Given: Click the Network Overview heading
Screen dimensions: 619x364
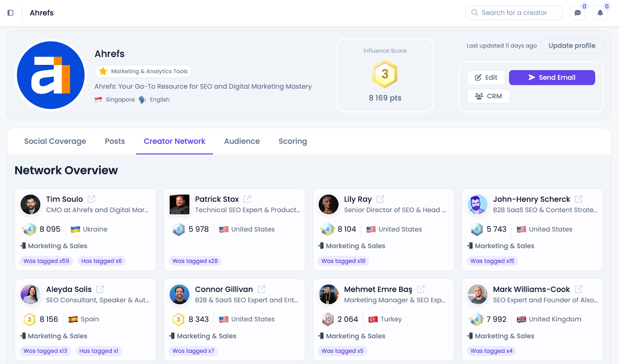Looking at the screenshot, I should 66,170.
